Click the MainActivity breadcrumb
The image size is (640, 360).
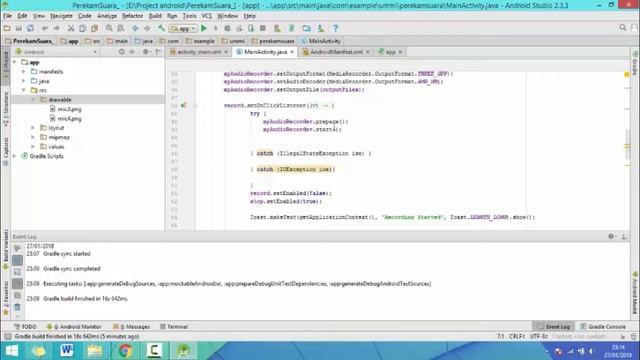[x=321, y=41]
